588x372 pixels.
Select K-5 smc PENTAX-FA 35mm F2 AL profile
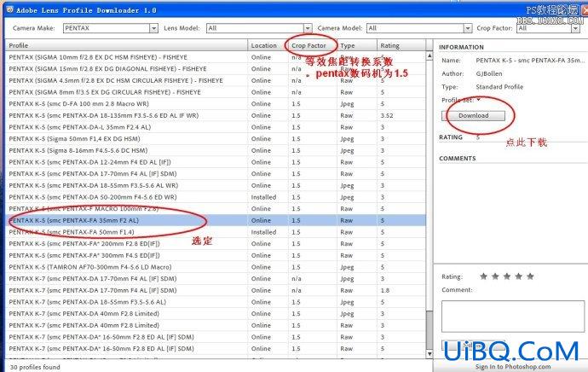click(216, 220)
